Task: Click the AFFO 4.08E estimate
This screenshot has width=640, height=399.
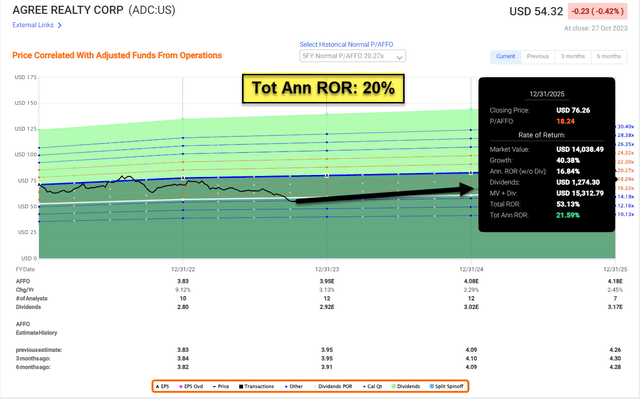Action: point(471,281)
